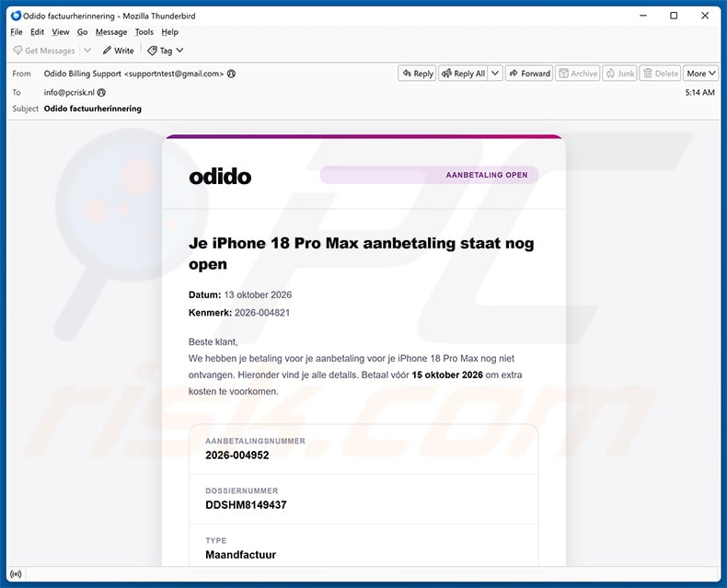Click the odido logo in the email
727x588 pixels.
point(220,176)
